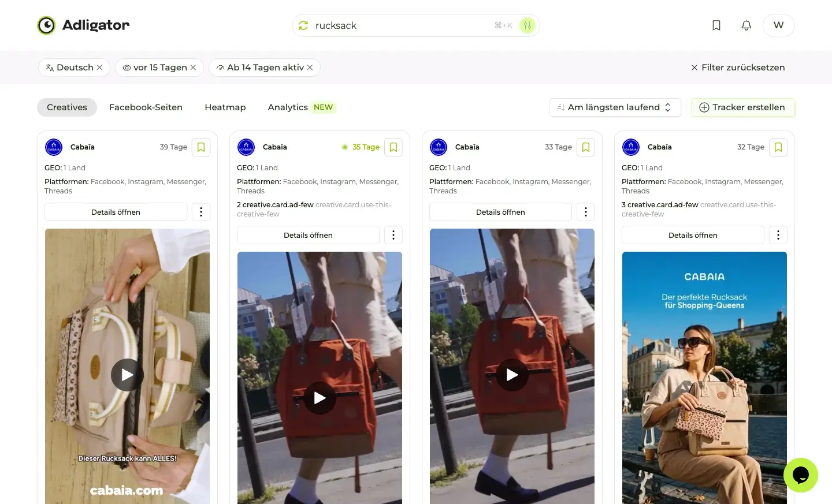Bookmark the 39 Tage Cabaïa ad

(x=201, y=147)
